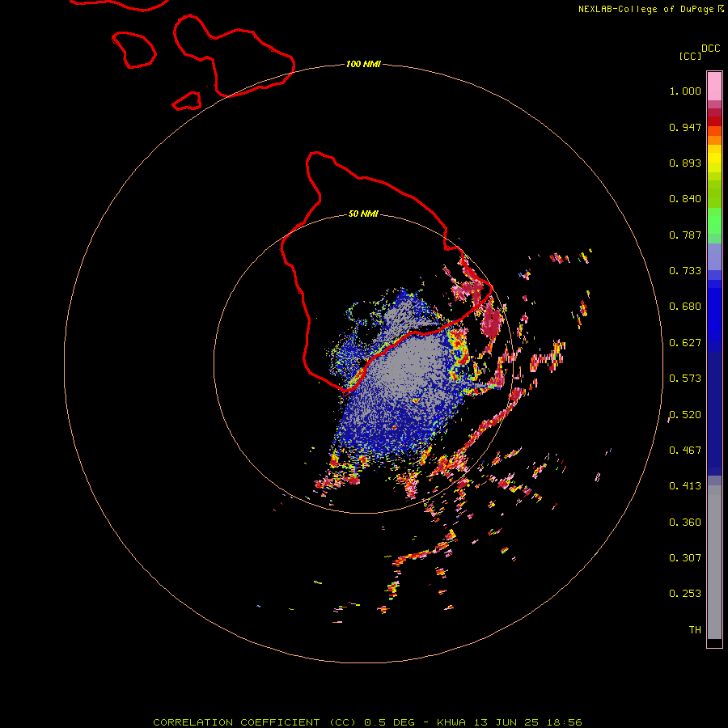The width and height of the screenshot is (728, 728).
Task: Click the 0.413 scale value
Action: click(685, 486)
